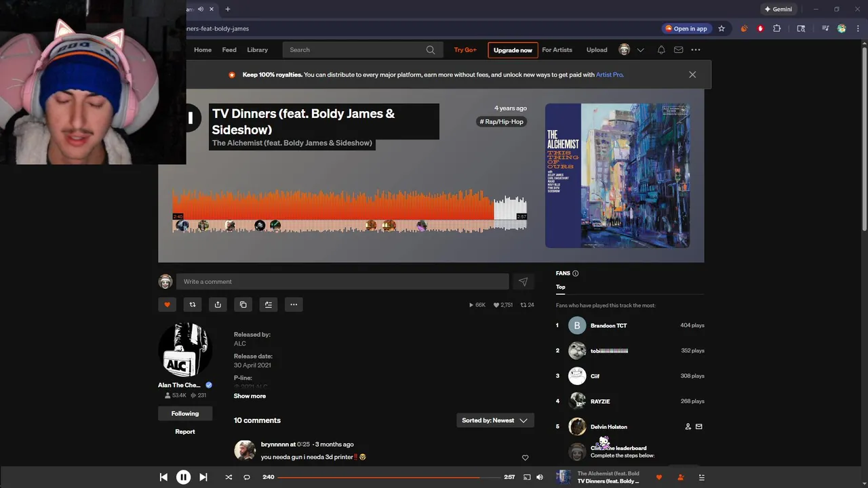868x488 pixels.
Task: Like brynnnnn's comment
Action: [525, 457]
